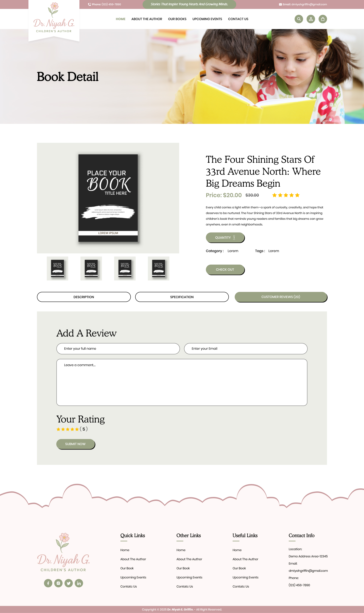
Task: Open the user account icon
Action: [311, 19]
